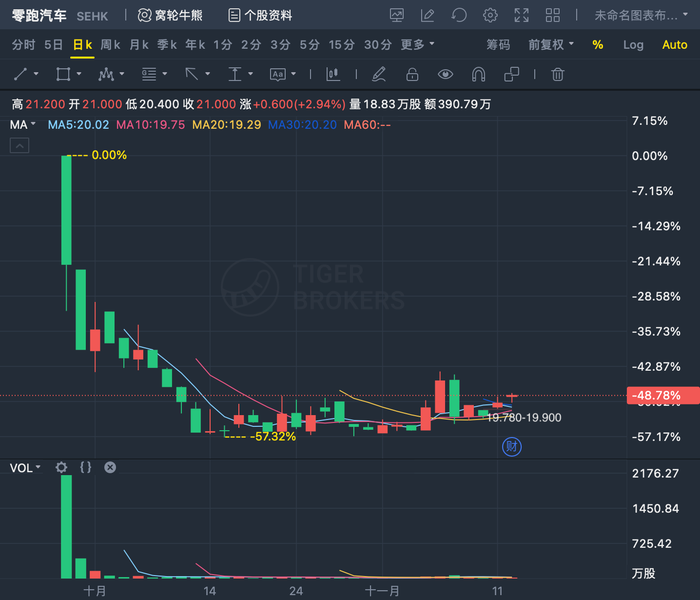Collapse the indicator legend chevron
This screenshot has width=700, height=600.
(x=19, y=145)
